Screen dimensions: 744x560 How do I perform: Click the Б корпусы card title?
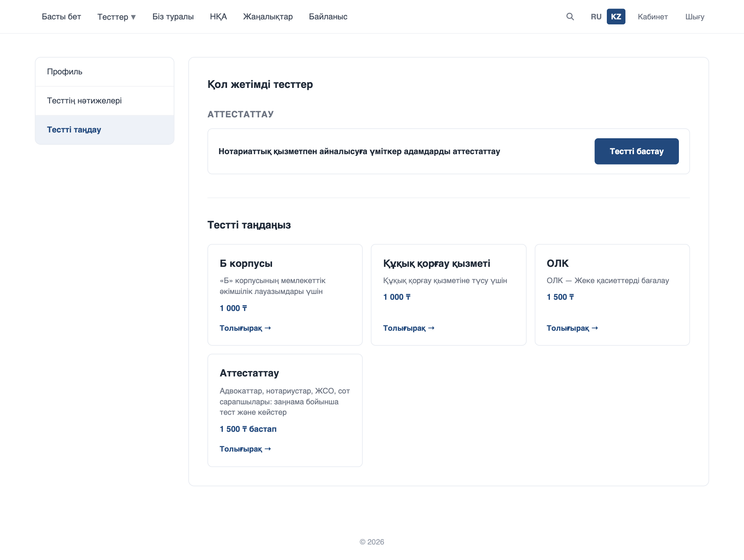(246, 263)
